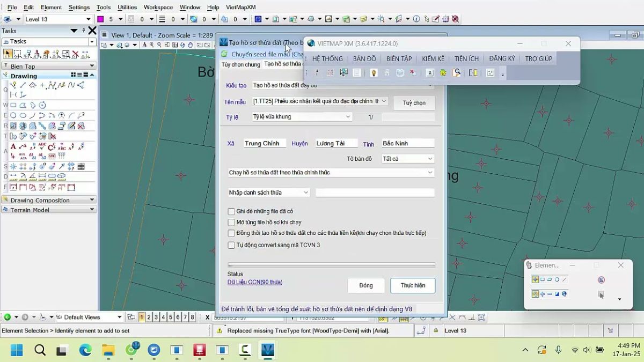644x362 pixels.
Task: Click the Place Text 'A' tool
Action: (13, 146)
